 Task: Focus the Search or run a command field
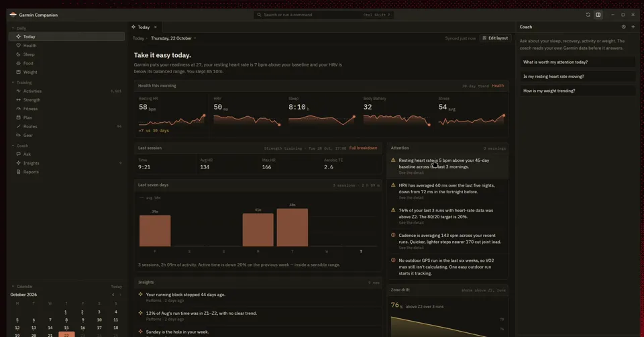(323, 15)
